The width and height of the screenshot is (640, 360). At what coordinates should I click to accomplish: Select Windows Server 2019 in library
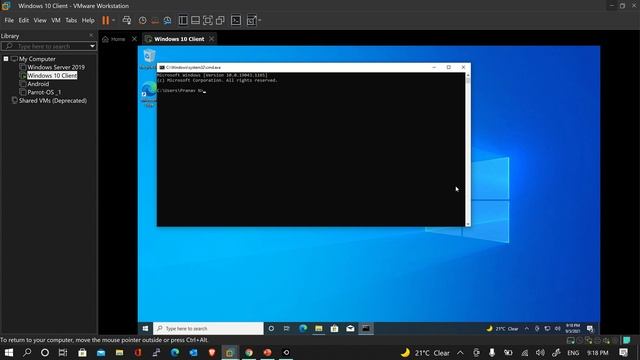click(56, 67)
